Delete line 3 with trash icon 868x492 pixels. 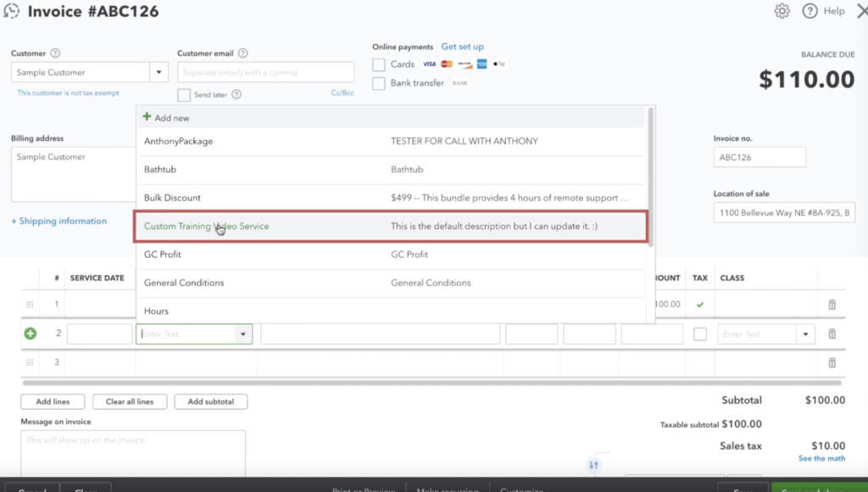click(832, 363)
